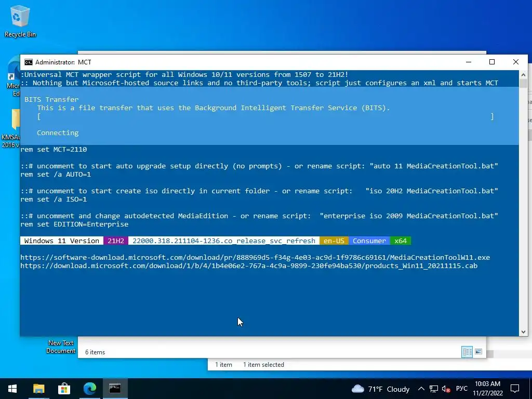The height and width of the screenshot is (399, 532).
Task: Open the Start menu
Action: 12,389
